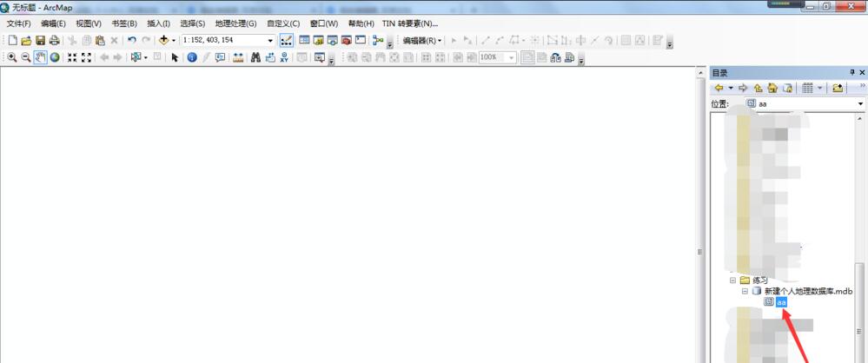Screen dimensions: 868x363
Task: Open the Python window
Action: coord(361,41)
